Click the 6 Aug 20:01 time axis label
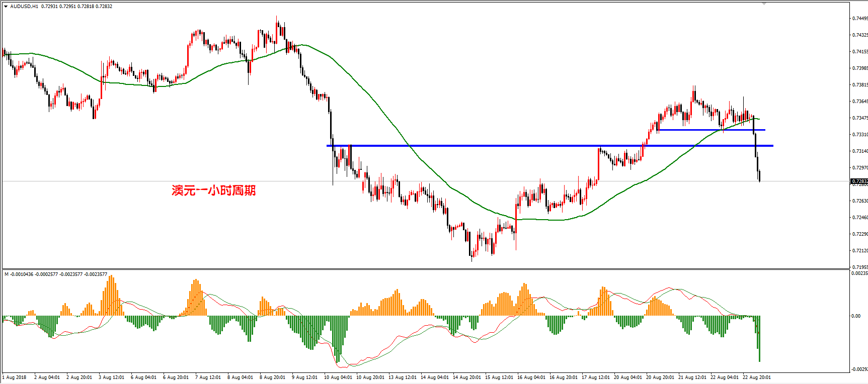Image resolution: width=868 pixels, height=384 pixels. [176, 377]
